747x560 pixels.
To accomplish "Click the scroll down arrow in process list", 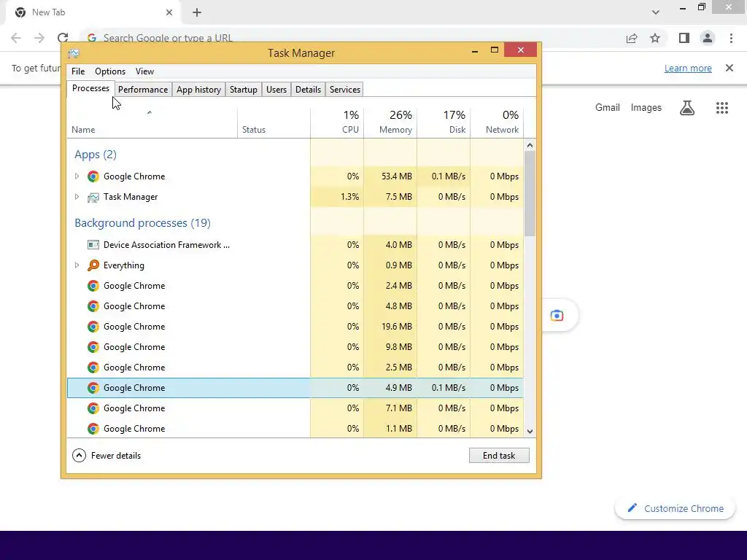I will pyautogui.click(x=530, y=432).
